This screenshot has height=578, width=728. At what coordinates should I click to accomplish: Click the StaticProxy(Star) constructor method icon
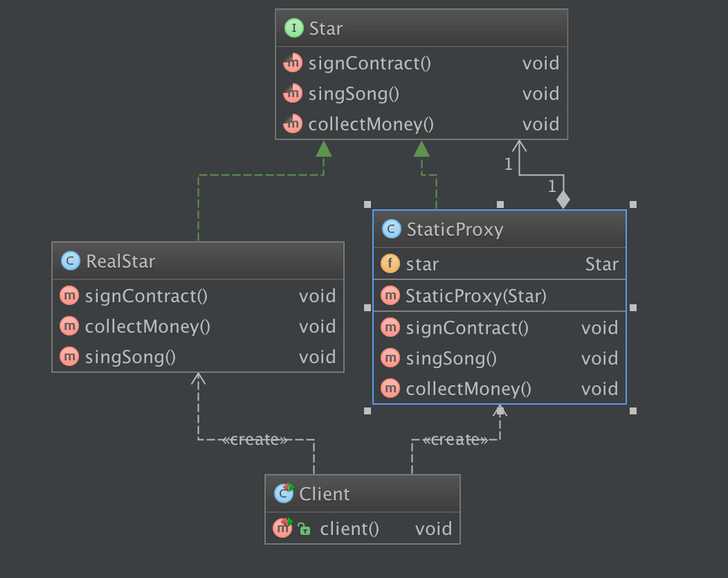point(390,296)
